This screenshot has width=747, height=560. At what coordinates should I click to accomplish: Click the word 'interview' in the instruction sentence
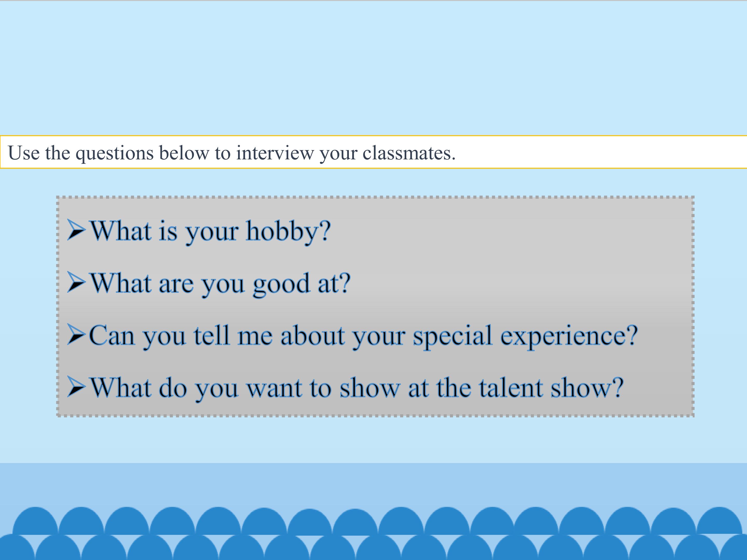click(275, 152)
